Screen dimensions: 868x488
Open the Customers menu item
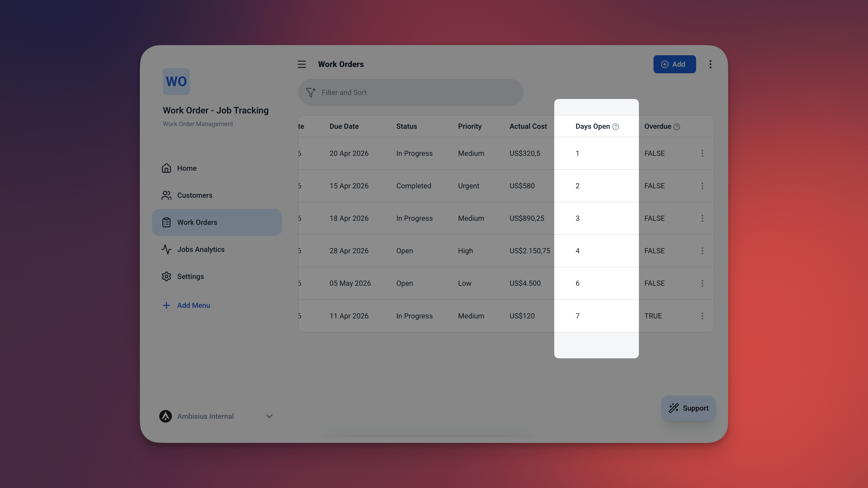point(194,195)
